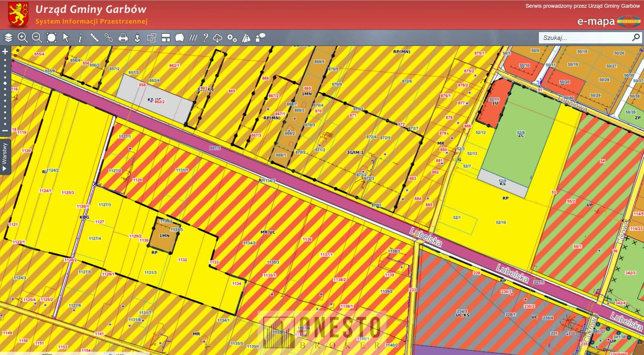Click the highlighted zoom level dot

pos(5,83)
